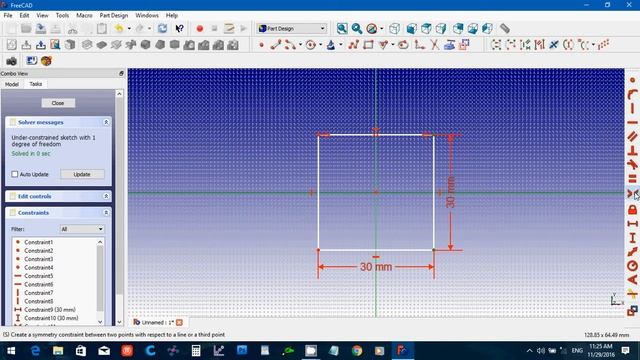This screenshot has width=640, height=360.
Task: Apply Symmetry constraint icon
Action: 632,193
